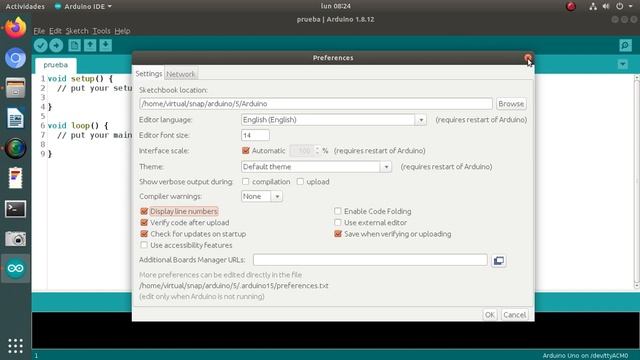Image resolution: width=640 pixels, height=360 pixels.
Task: Enable verbose output during upload
Action: tap(300, 182)
